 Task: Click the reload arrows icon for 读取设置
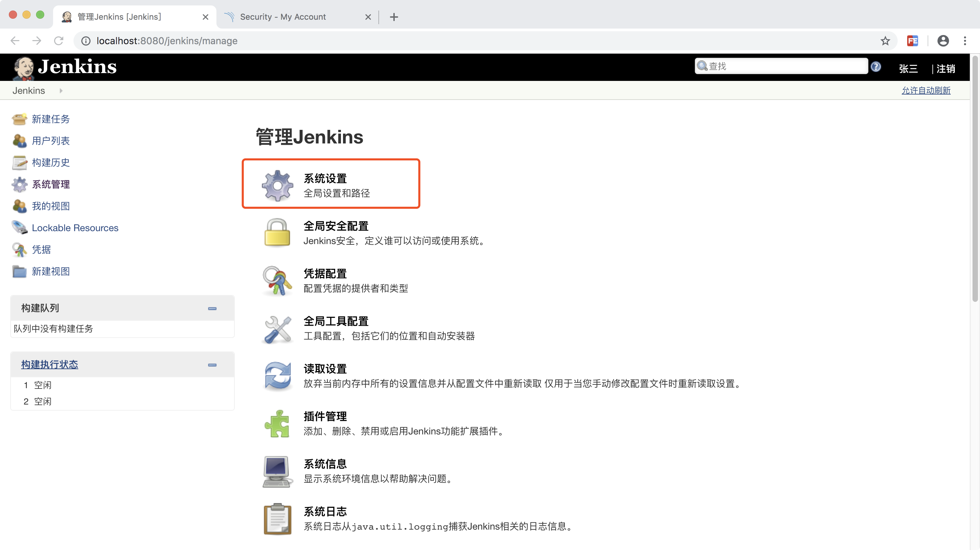[277, 376]
